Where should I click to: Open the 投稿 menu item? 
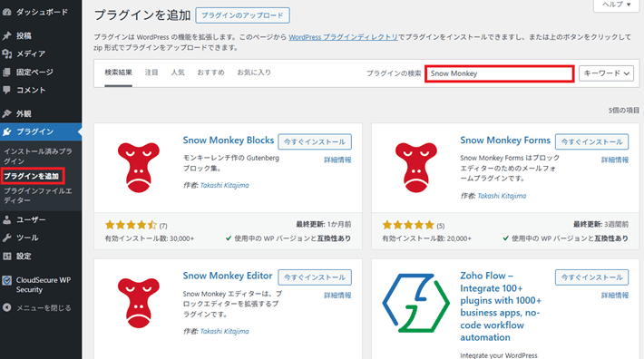click(x=24, y=35)
